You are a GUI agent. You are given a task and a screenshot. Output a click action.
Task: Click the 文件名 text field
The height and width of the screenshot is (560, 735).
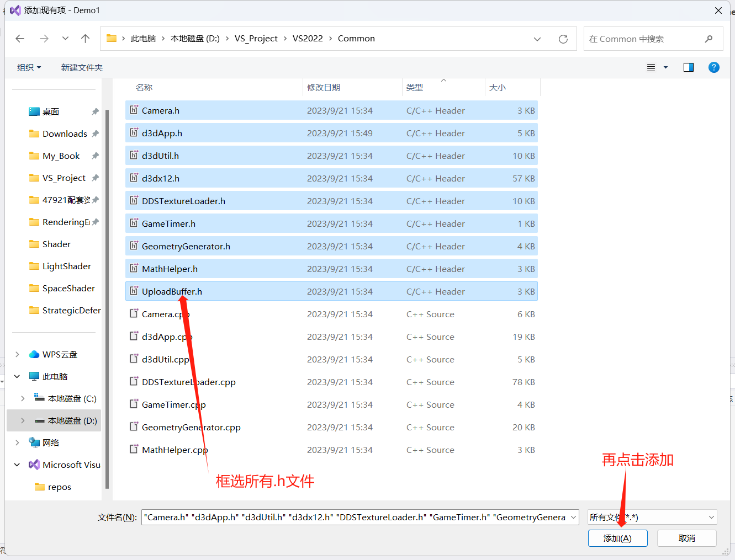click(355, 517)
